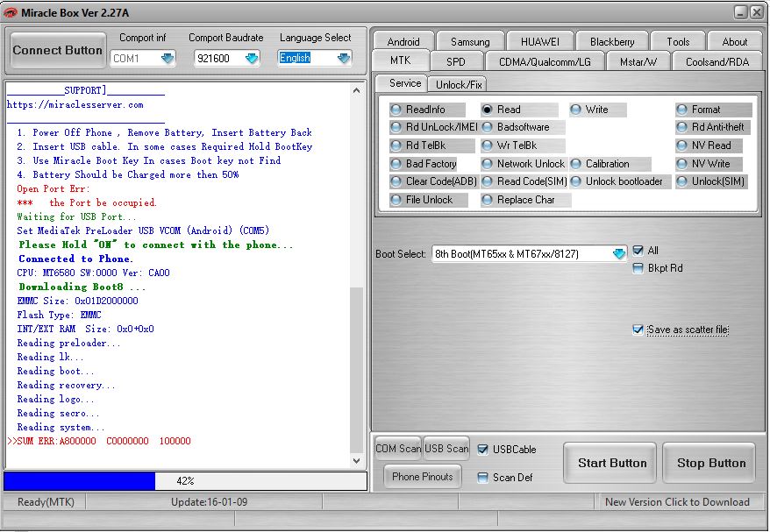Switch to the HUAWEI tab
The image size is (770, 532).
tap(539, 42)
